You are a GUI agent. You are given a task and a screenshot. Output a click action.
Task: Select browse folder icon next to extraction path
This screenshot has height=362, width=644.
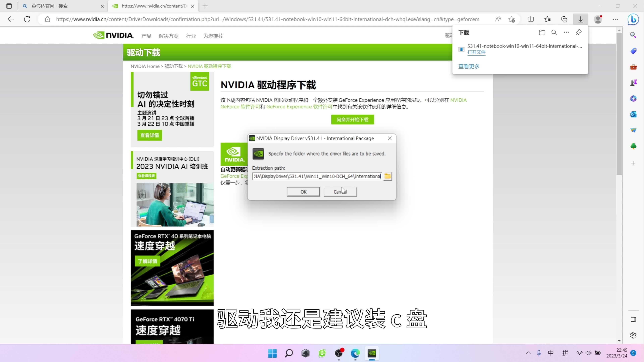tap(388, 176)
